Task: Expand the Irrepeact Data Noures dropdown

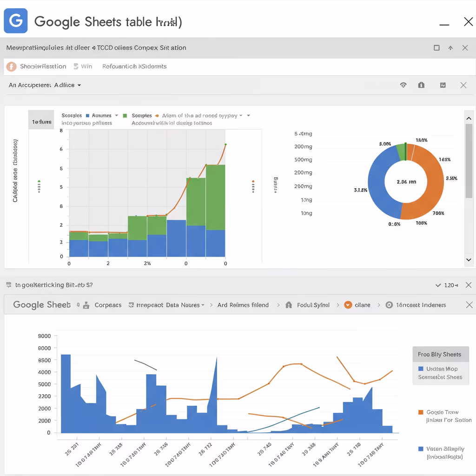Action: coord(203,305)
